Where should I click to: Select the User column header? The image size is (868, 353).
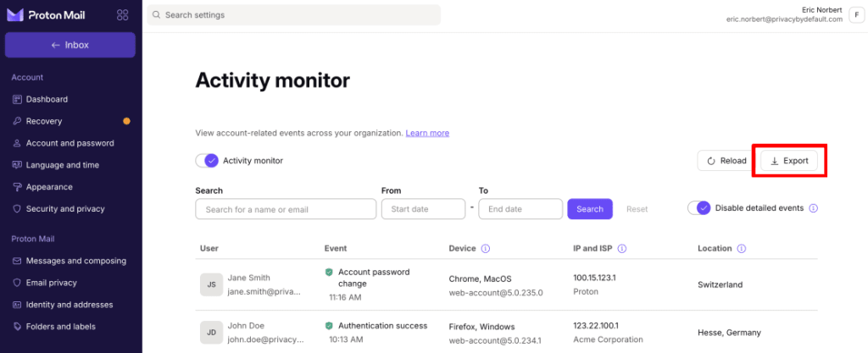click(x=209, y=249)
